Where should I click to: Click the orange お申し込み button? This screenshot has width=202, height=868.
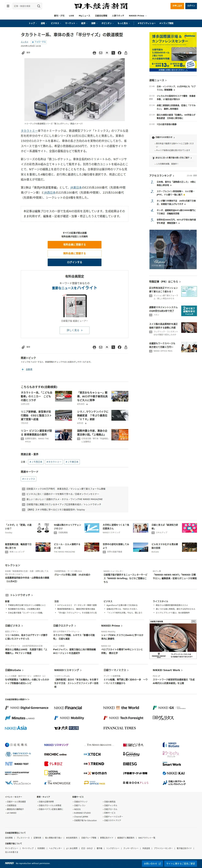[177, 6]
